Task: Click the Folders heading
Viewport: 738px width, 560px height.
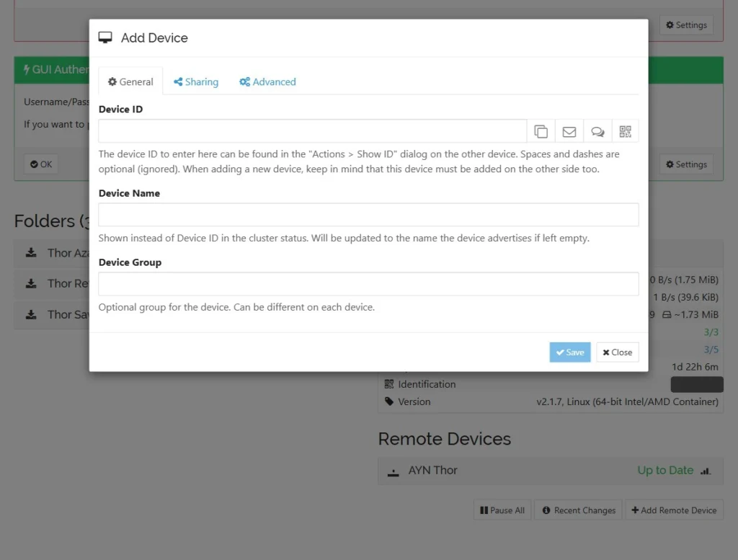Action: click(52, 221)
